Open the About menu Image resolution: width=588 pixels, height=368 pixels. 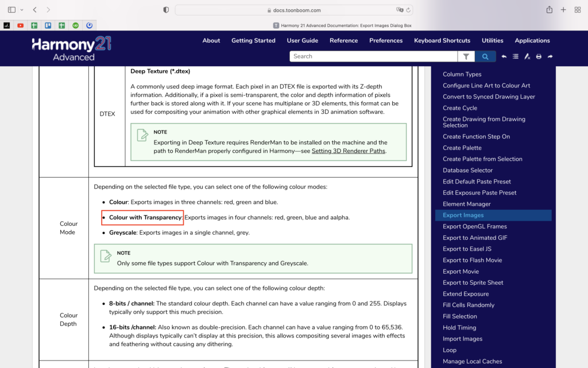coord(211,41)
